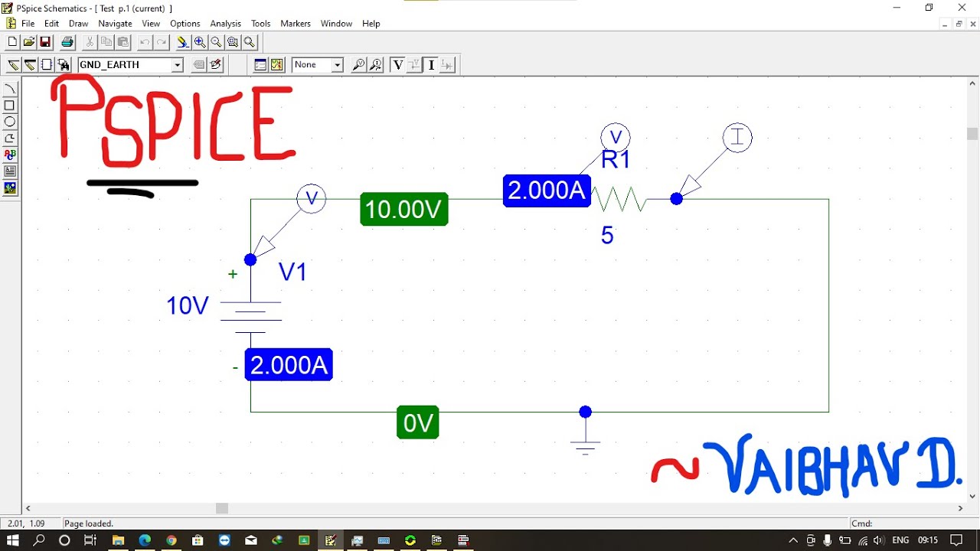980x551 pixels.
Task: Click the 2.000A label near R1
Action: pos(547,191)
